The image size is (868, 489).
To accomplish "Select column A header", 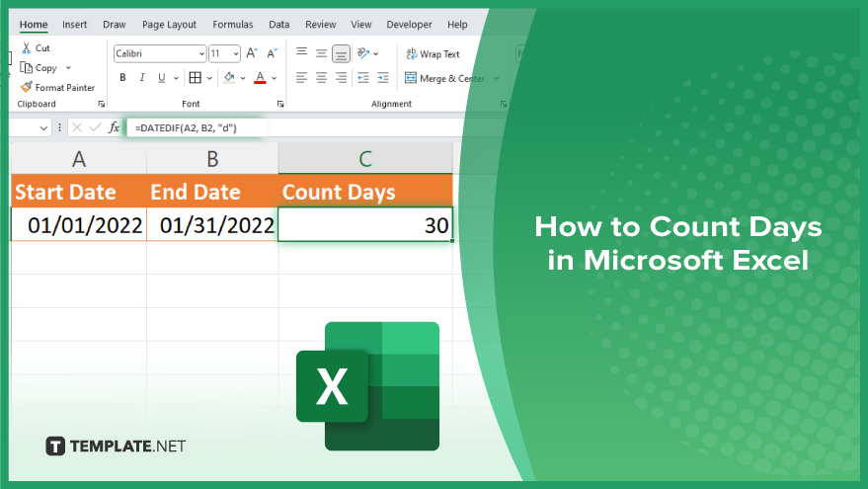I will (x=79, y=159).
